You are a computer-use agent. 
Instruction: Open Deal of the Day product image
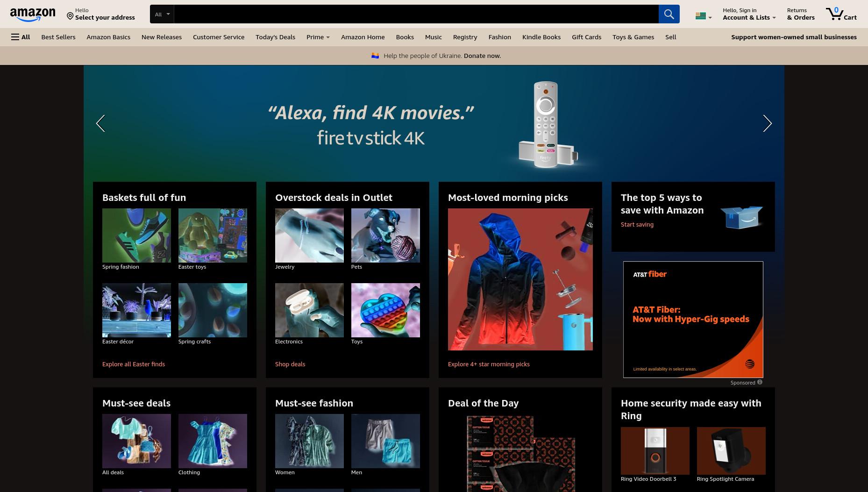[520, 453]
